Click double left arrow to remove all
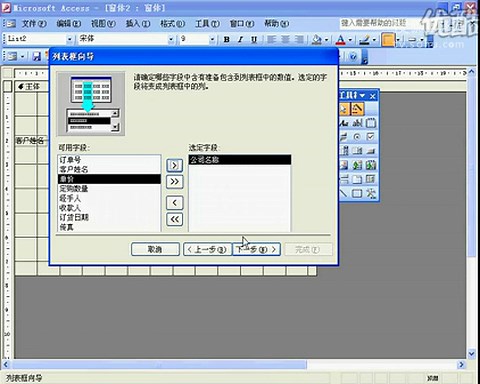This screenshot has width=480, height=384. point(175,219)
